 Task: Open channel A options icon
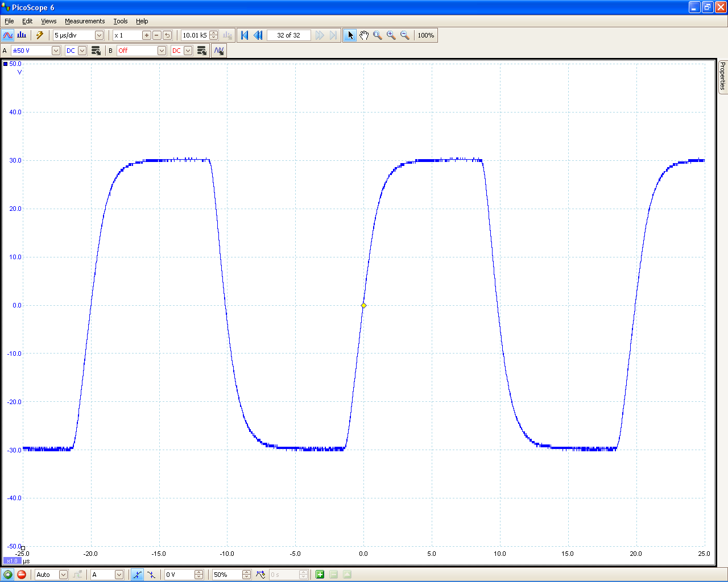pos(96,51)
